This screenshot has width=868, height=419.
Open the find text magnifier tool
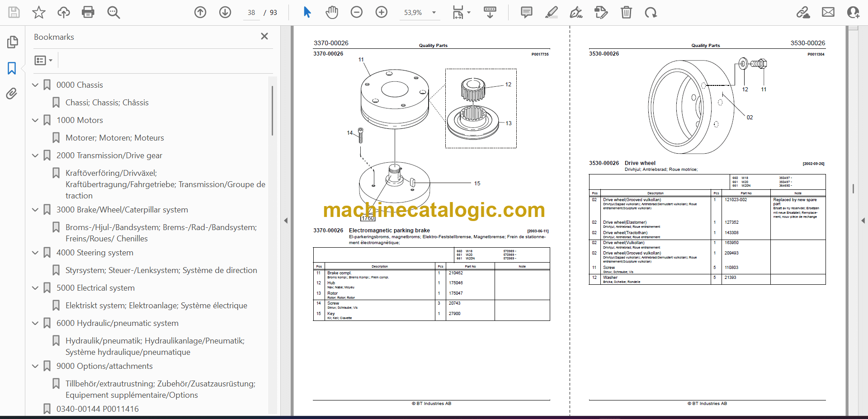(113, 12)
